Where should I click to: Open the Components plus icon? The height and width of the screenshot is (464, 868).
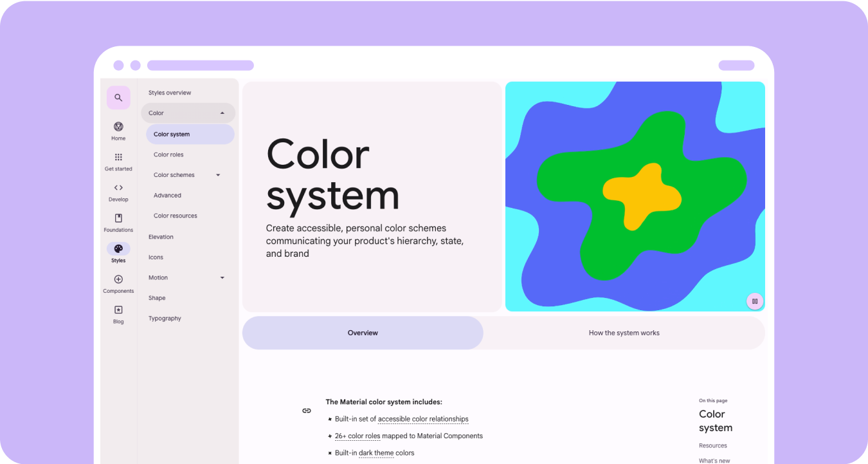click(118, 279)
